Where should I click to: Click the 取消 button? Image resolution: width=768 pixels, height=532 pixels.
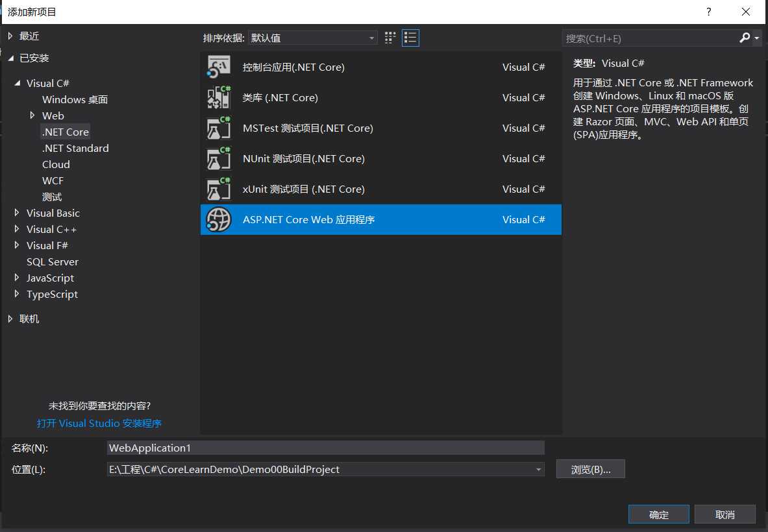tap(725, 514)
